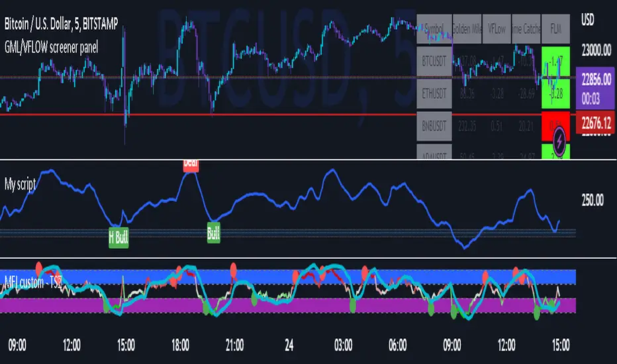
Task: Select the My script indicator legend
Action: pos(20,184)
